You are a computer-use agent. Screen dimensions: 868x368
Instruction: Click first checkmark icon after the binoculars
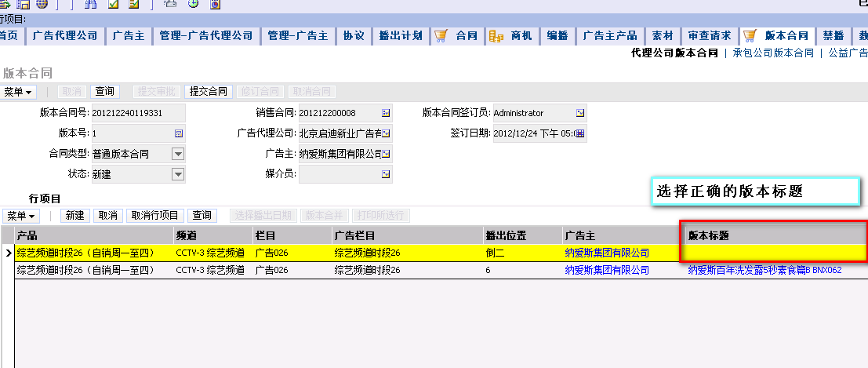tap(114, 5)
